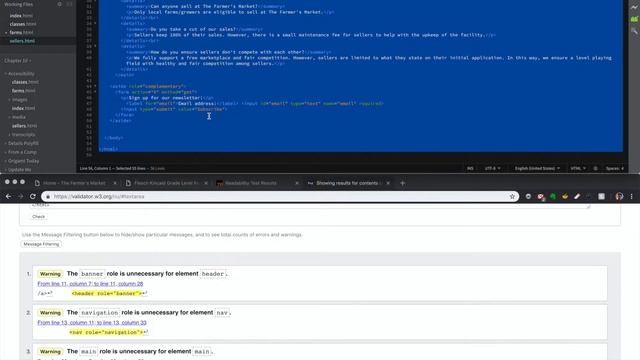
Task: Click the validator.w3.org address bar
Action: coord(280,196)
